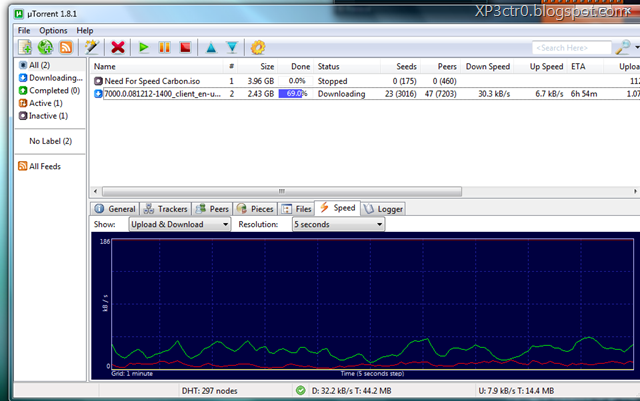The width and height of the screenshot is (640, 401).
Task: Switch to the Logger tab
Action: coord(383,209)
